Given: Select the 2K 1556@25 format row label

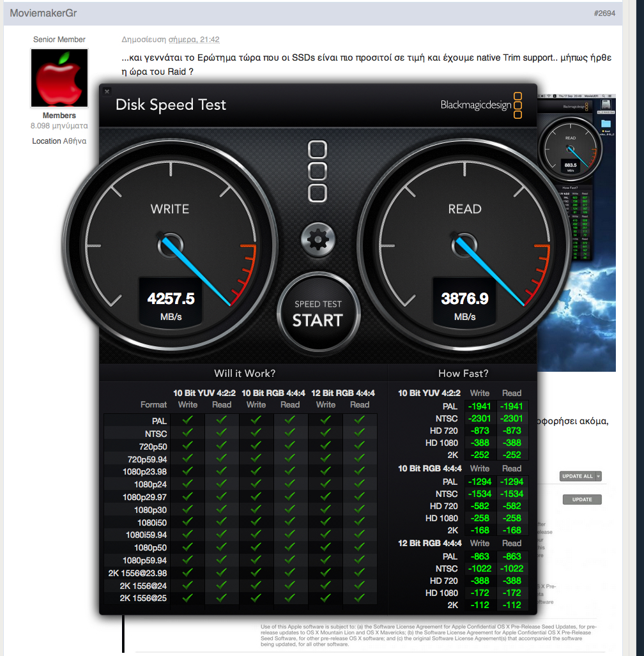Looking at the screenshot, I should [143, 599].
